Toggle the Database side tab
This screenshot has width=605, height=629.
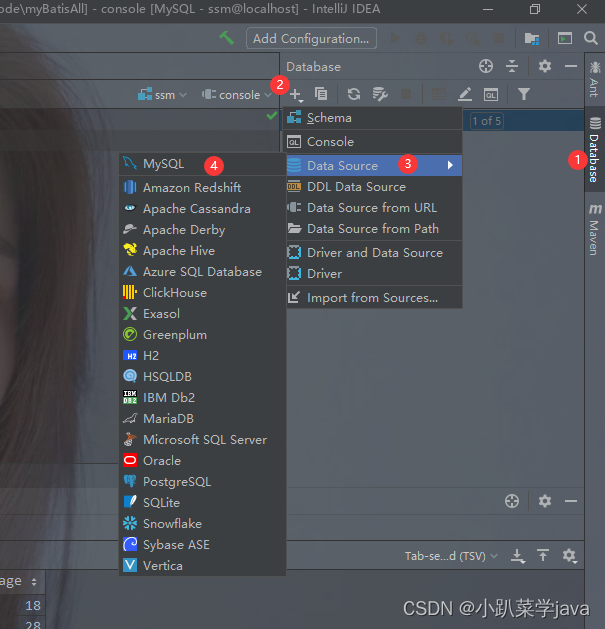[595, 149]
